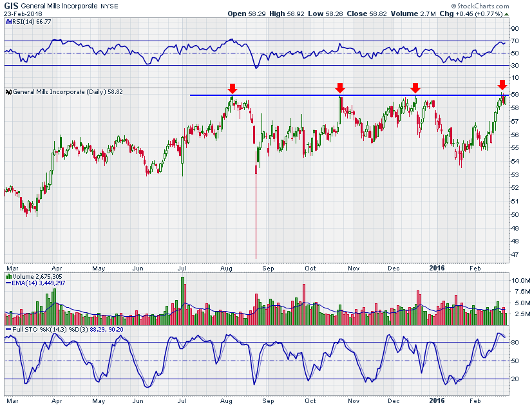The width and height of the screenshot is (532, 405).
Task: Click the 47 price axis label
Action: (515, 255)
